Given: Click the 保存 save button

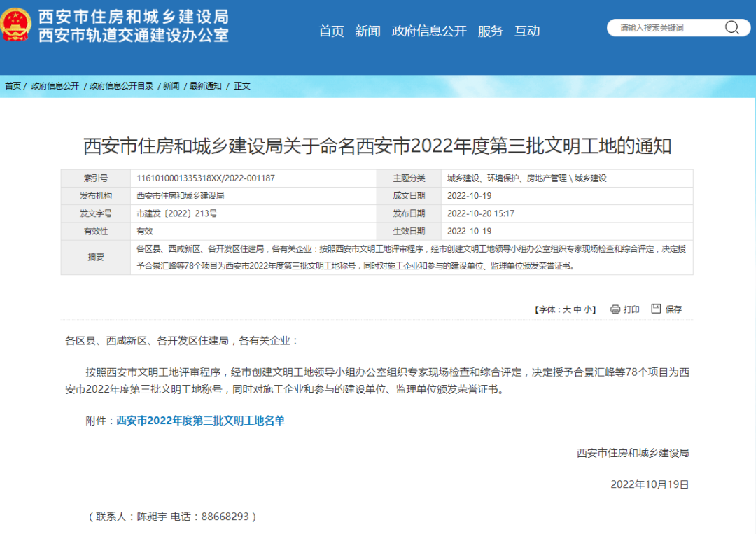Looking at the screenshot, I should click(x=673, y=309).
